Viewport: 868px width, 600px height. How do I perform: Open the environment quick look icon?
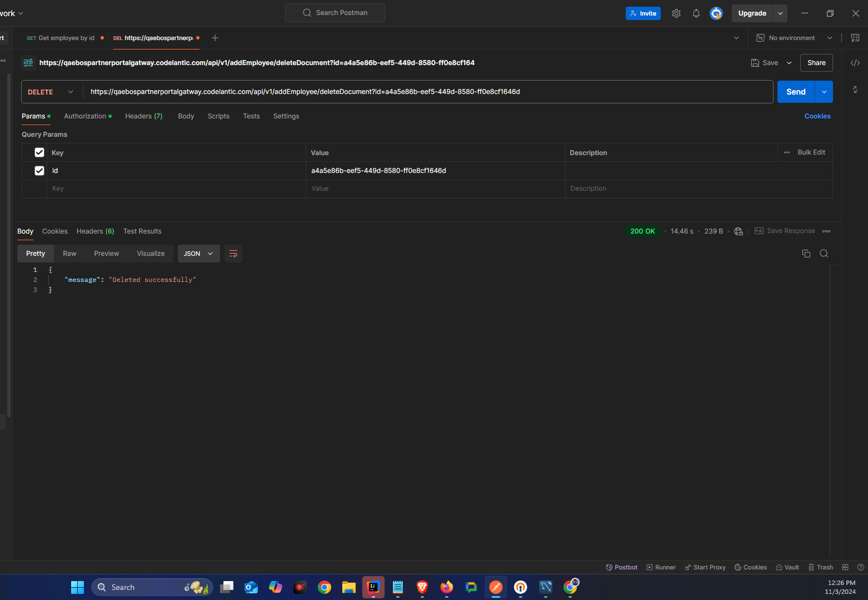coord(855,38)
